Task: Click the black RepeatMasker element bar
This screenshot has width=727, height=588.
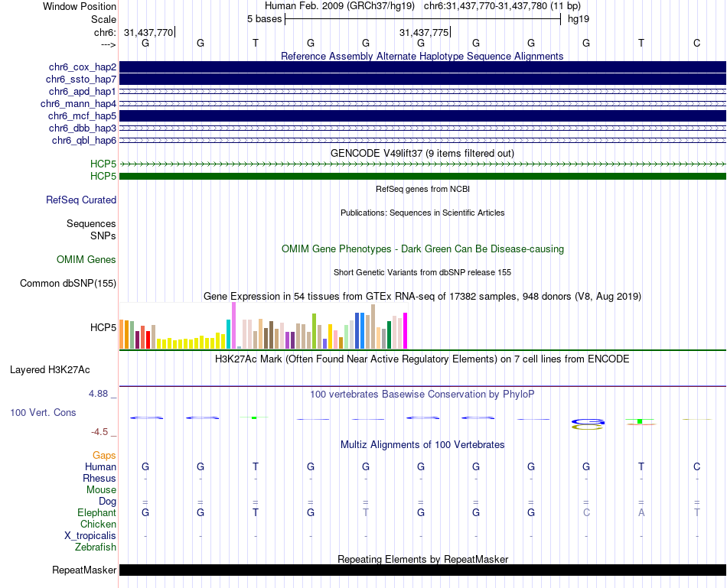Action: coord(422,570)
